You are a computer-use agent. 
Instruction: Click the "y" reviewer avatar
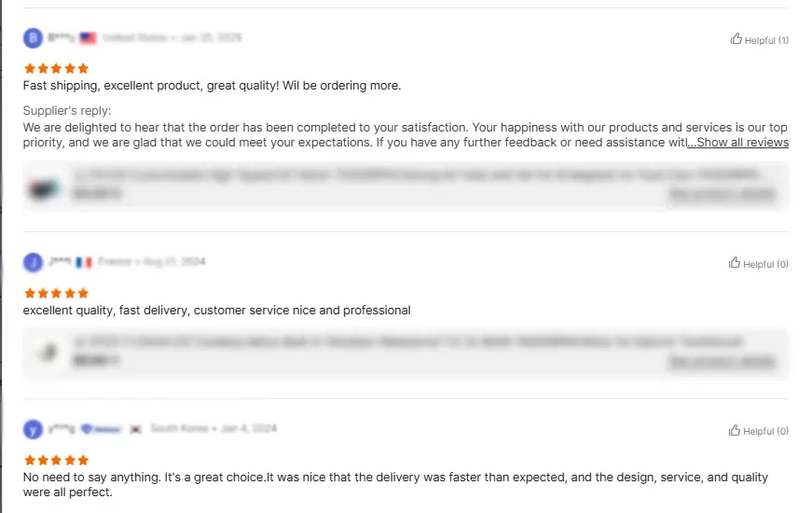pyautogui.click(x=33, y=429)
